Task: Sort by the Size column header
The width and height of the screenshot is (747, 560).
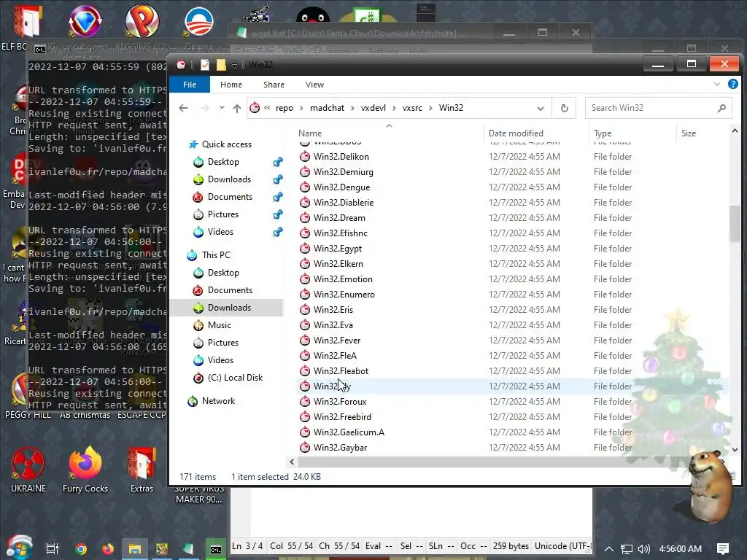Action: (689, 133)
